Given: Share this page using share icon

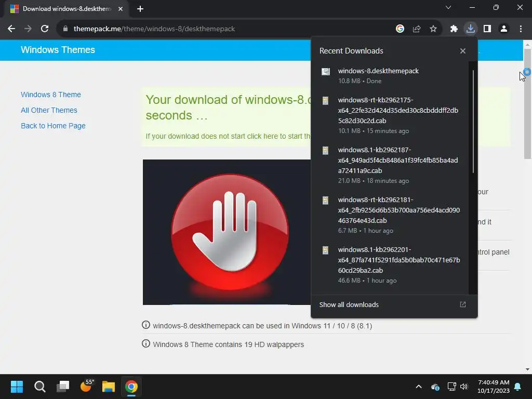Looking at the screenshot, I should [x=417, y=29].
